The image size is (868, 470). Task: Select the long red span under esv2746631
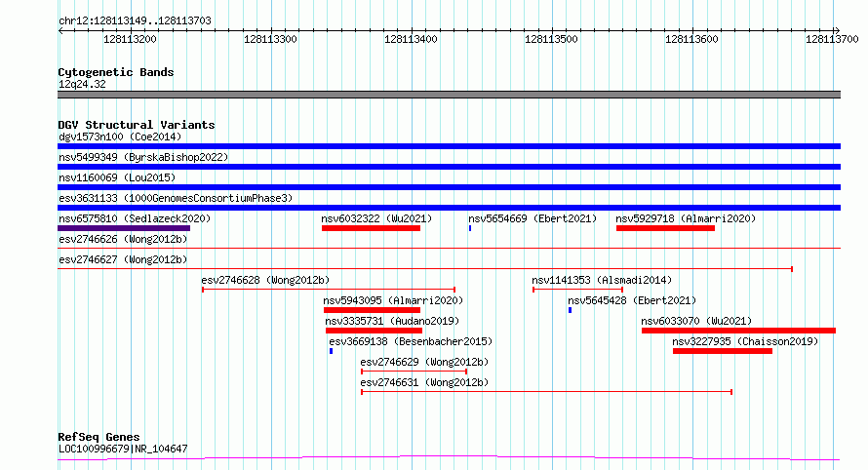pos(547,392)
